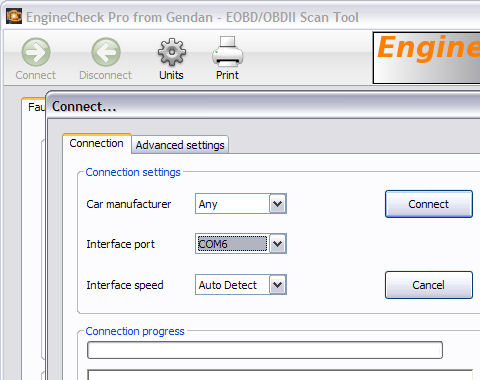Screen dimensions: 480x380
Task: Select the Connection tab
Action: [x=96, y=143]
